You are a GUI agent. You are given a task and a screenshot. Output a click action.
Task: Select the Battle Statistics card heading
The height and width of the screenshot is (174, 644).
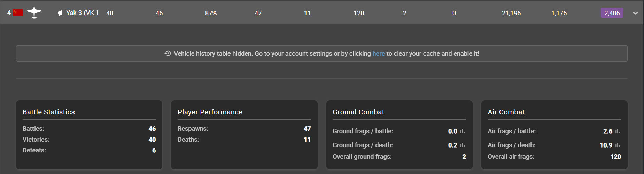(x=49, y=112)
